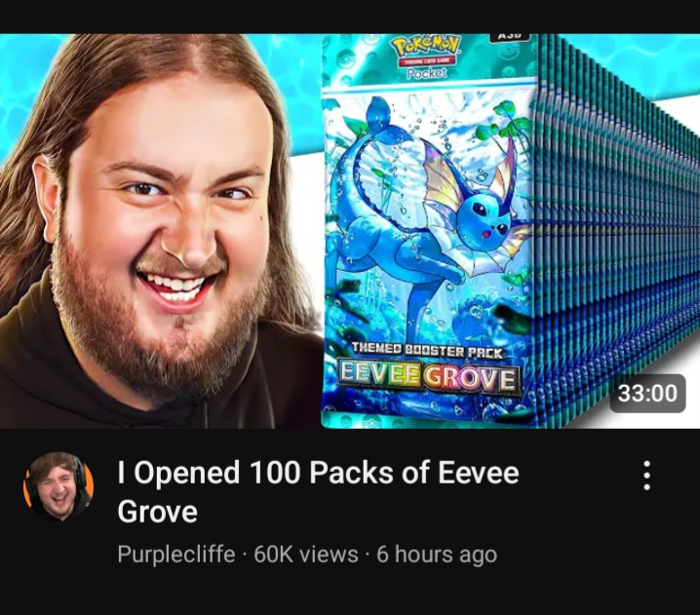Image resolution: width=700 pixels, height=615 pixels.
Task: Visit the Purplecliffe channel name link
Action: 176,555
